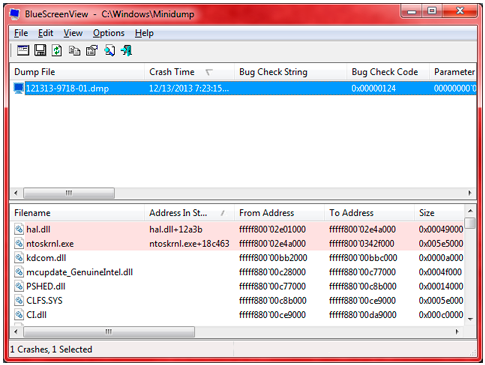Screen dimensions: 485x365
Task: Select the hal.dll row
Action: [x=237, y=229]
